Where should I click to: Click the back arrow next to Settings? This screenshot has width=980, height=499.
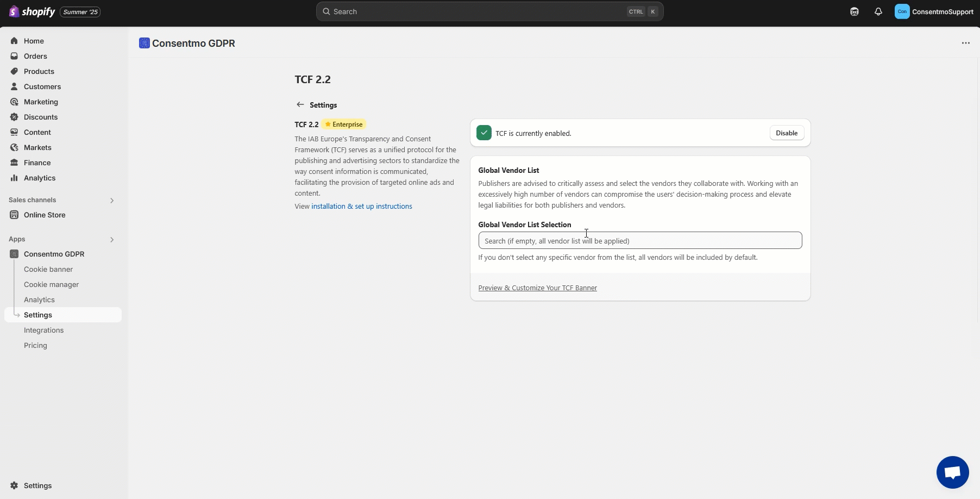300,104
